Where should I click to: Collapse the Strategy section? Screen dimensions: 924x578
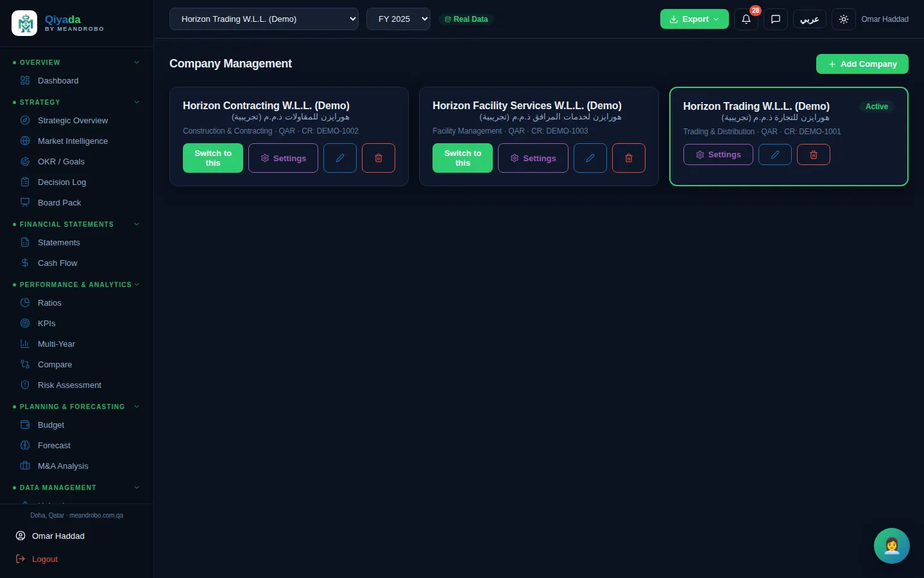(137, 102)
